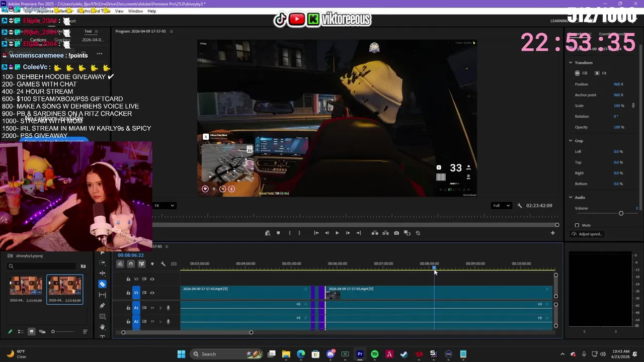Toggle lock on the V2 track
The image size is (644, 362).
(128, 279)
